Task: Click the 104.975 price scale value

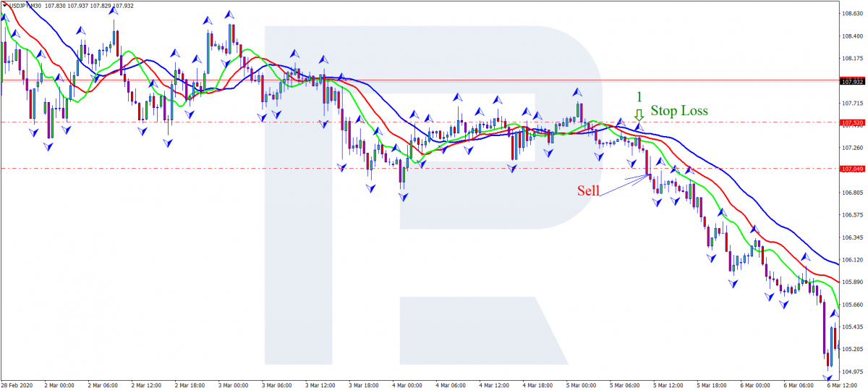Action: coord(854,372)
